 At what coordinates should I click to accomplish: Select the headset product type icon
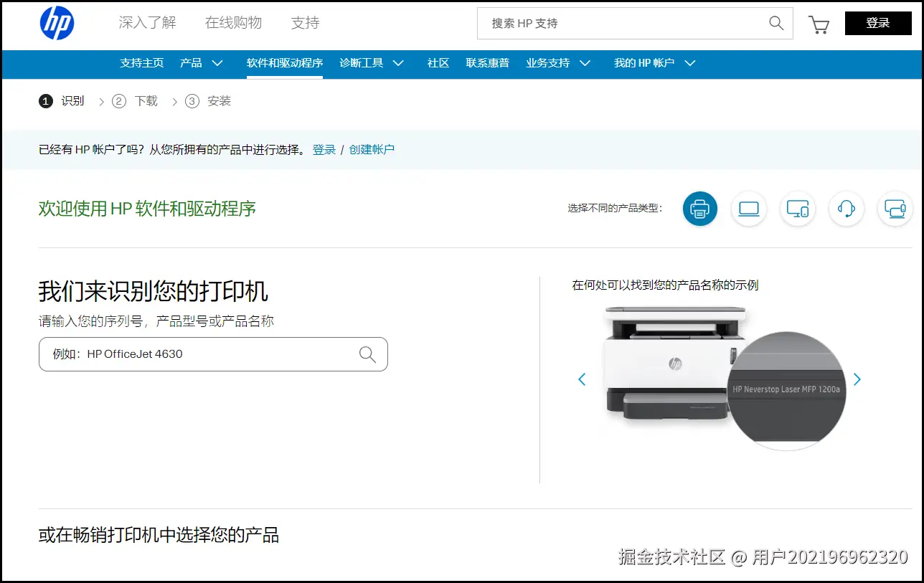[847, 209]
